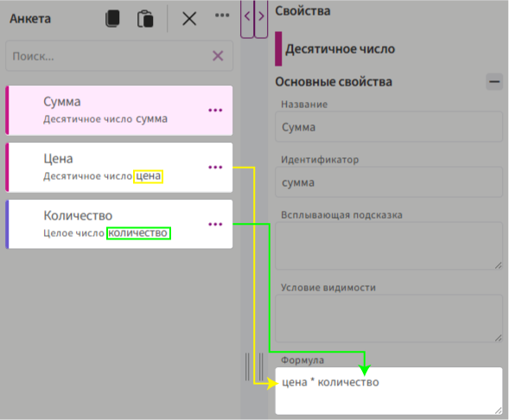Expand panel with right chevron arrow
Screen dimensions: 509x420
click(x=261, y=16)
